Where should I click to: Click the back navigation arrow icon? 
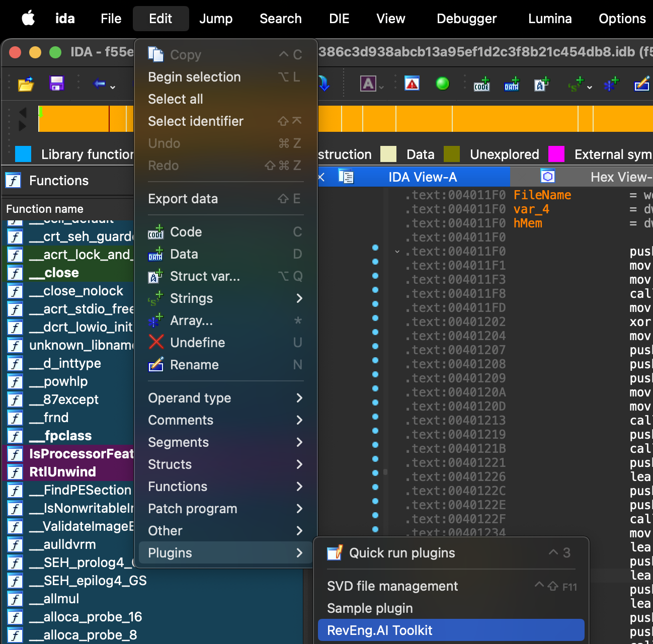(99, 84)
